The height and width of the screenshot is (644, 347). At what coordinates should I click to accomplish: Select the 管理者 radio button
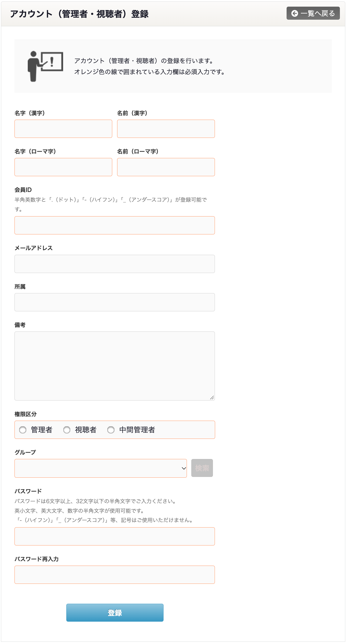coord(23,430)
